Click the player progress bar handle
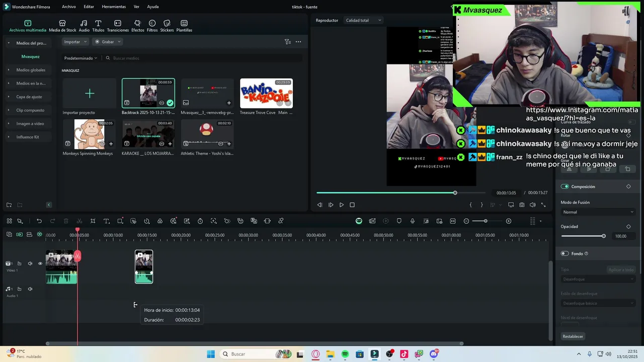The image size is (644, 362). pyautogui.click(x=455, y=193)
